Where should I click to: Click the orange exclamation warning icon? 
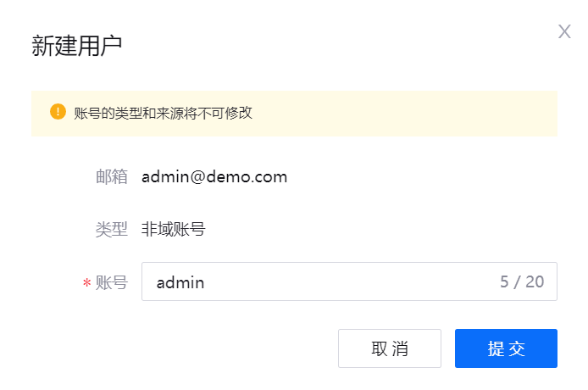[58, 112]
